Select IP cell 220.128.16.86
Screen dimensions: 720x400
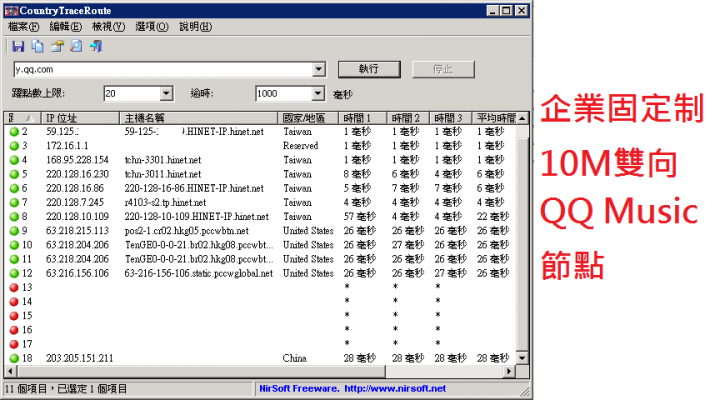tap(75, 188)
